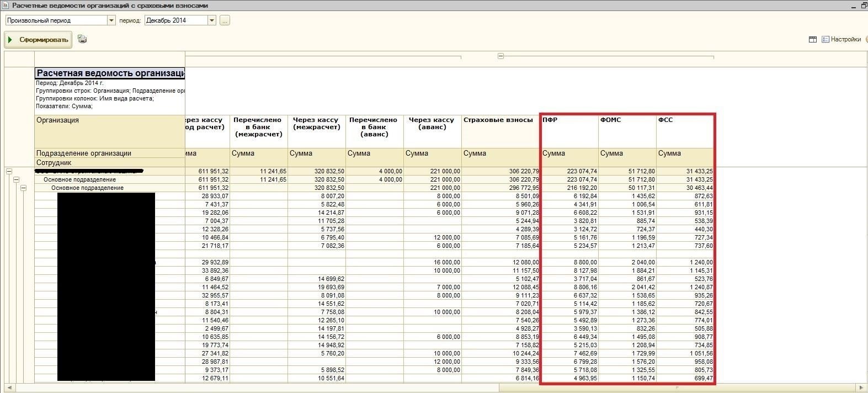
Task: Select the ФОМС value 1 435,62
Action: tap(627, 197)
